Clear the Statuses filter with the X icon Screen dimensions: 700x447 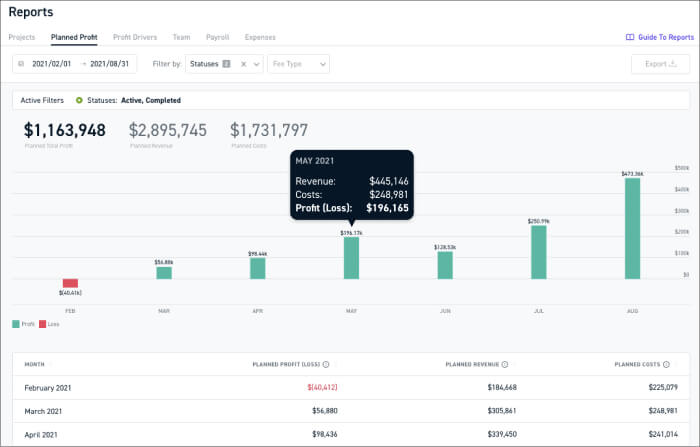click(x=244, y=64)
